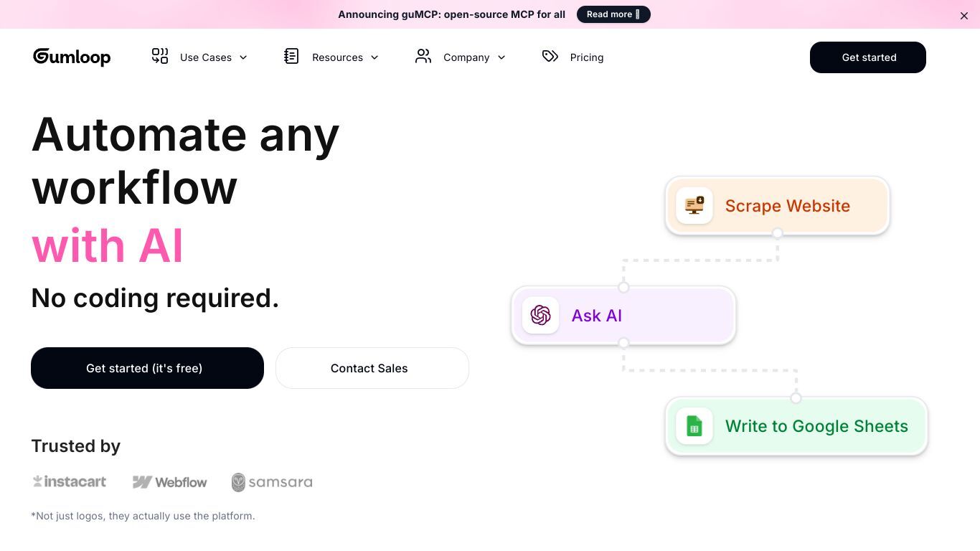Expand the Company dropdown chevron
980x551 pixels.
coord(501,57)
